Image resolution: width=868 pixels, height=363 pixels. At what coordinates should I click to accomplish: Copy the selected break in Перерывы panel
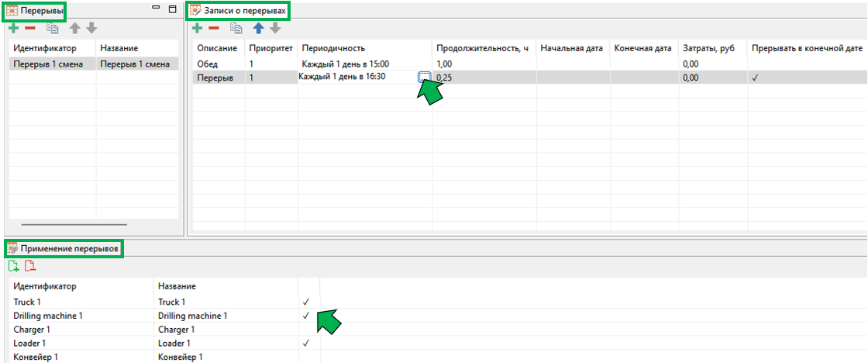[x=53, y=28]
